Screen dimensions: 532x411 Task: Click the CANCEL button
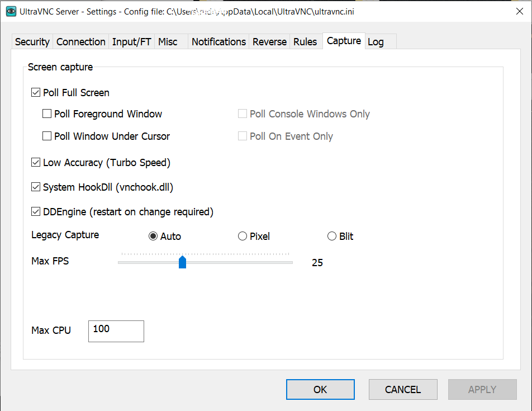(x=403, y=389)
